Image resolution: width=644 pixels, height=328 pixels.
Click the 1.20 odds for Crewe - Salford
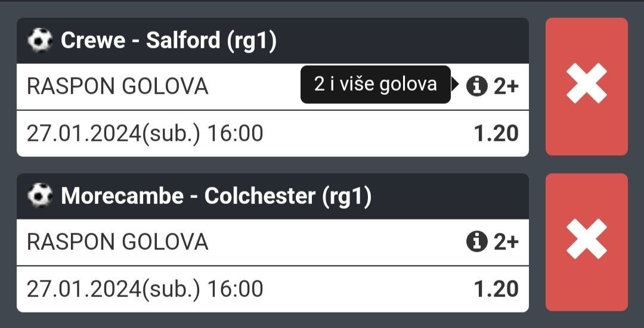point(496,134)
